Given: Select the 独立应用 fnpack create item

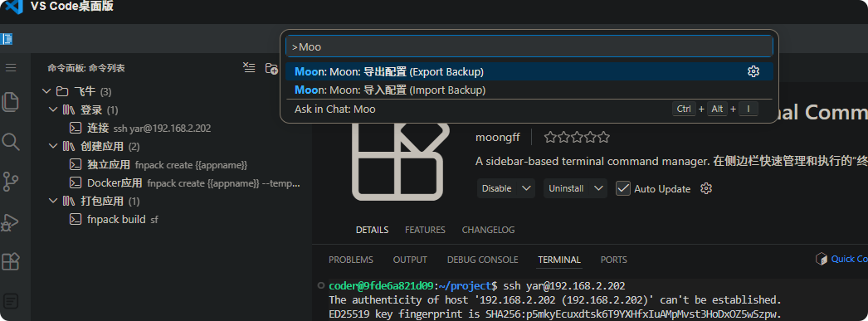Looking at the screenshot, I should (x=172, y=164).
